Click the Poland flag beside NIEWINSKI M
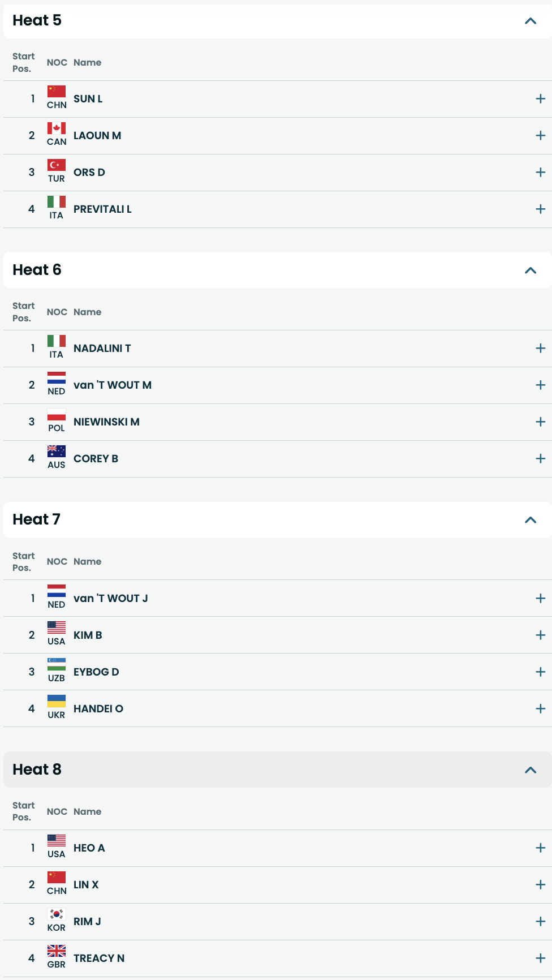Screen dimensions: 552x980 (x=57, y=415)
